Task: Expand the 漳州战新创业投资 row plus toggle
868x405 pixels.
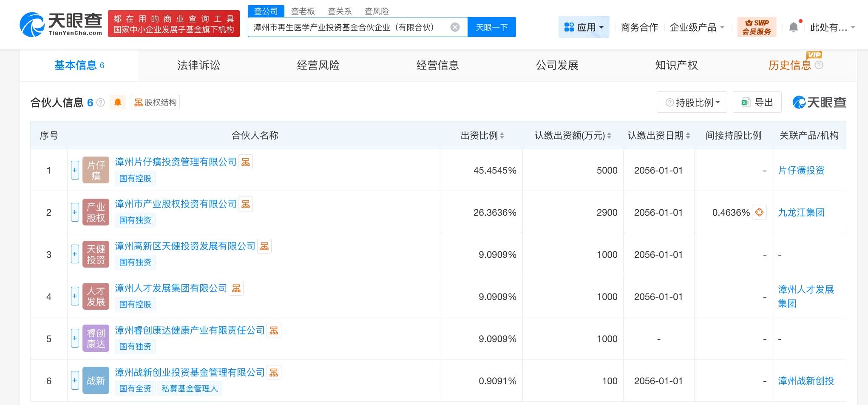Action: pos(75,381)
